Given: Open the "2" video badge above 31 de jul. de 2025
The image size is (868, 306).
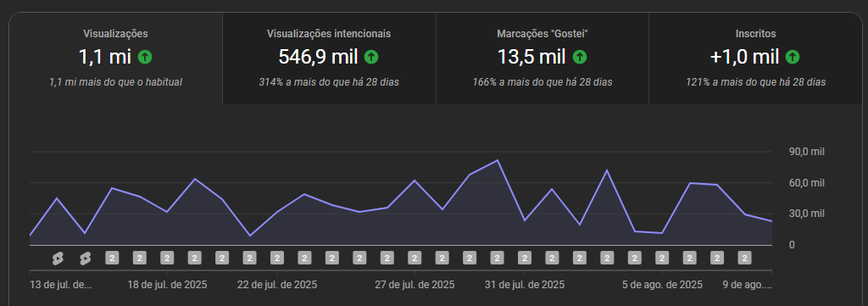Looking at the screenshot, I should coord(525,259).
